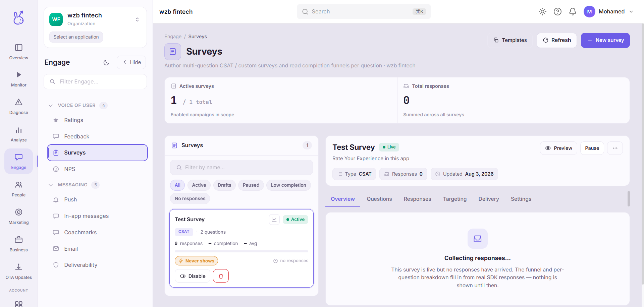Open the Mohamed account menu
Viewport: 644px width, 307px height.
[608, 12]
